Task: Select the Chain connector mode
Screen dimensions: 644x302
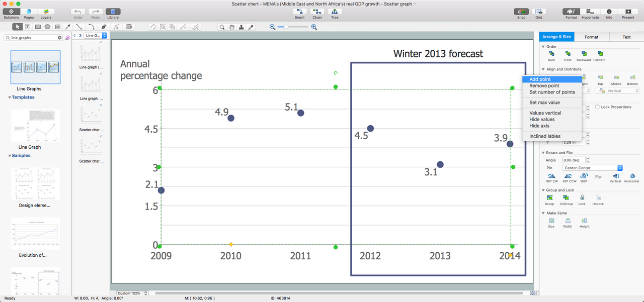Action: click(x=317, y=12)
